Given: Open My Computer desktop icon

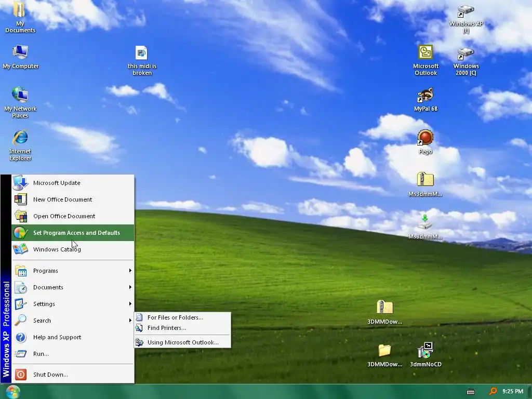Looking at the screenshot, I should (x=20, y=57).
